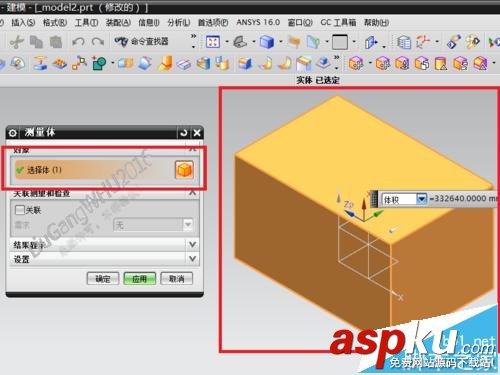The height and width of the screenshot is (375, 500).
Task: Open the 帮助(H) Help menu
Action: click(x=376, y=23)
